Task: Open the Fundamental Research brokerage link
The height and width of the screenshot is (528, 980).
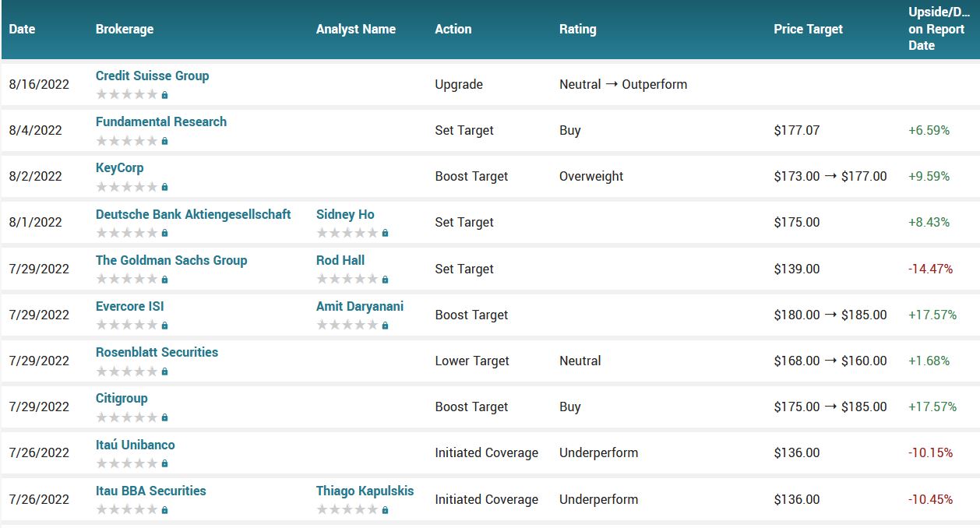Action: click(161, 121)
